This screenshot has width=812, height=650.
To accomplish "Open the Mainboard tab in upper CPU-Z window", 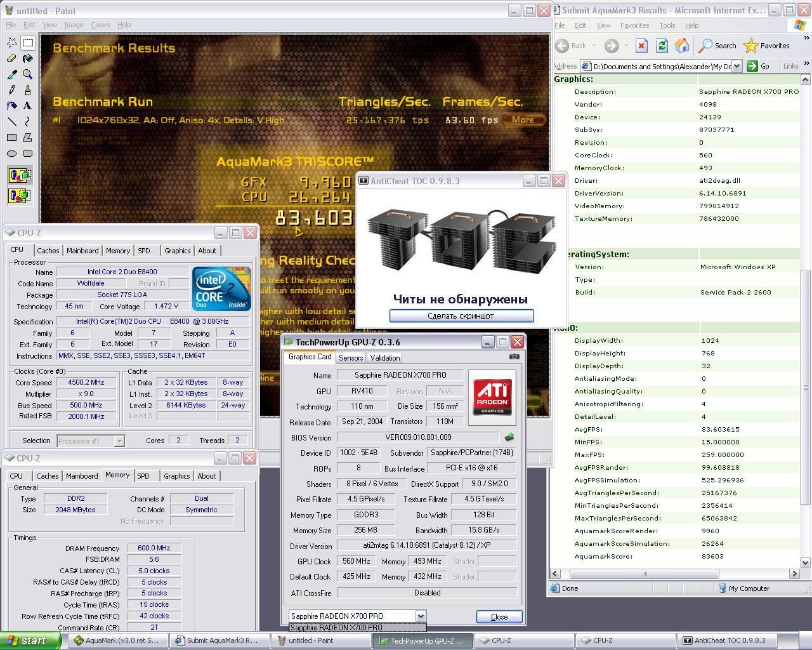I will [x=82, y=251].
